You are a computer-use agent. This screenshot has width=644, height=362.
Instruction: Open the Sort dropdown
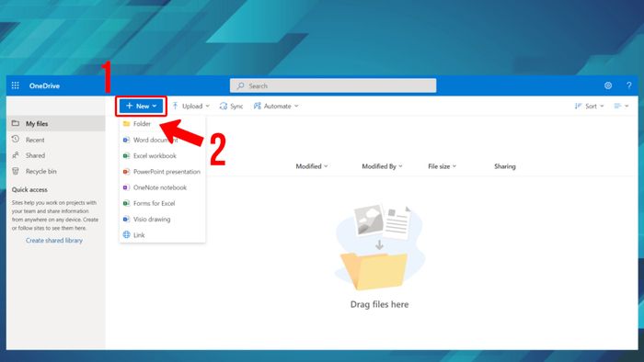click(x=589, y=107)
